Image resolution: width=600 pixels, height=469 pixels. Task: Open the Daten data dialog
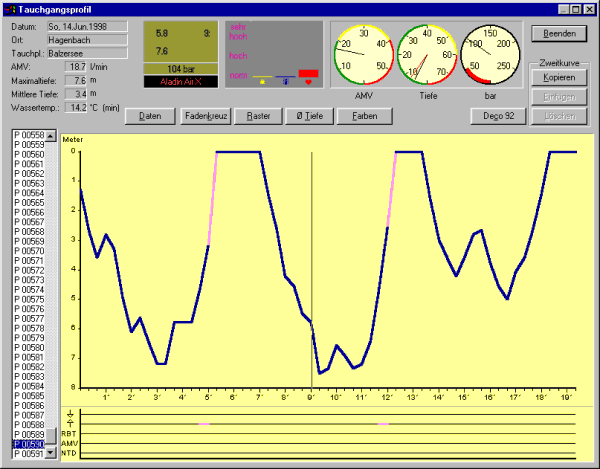150,116
